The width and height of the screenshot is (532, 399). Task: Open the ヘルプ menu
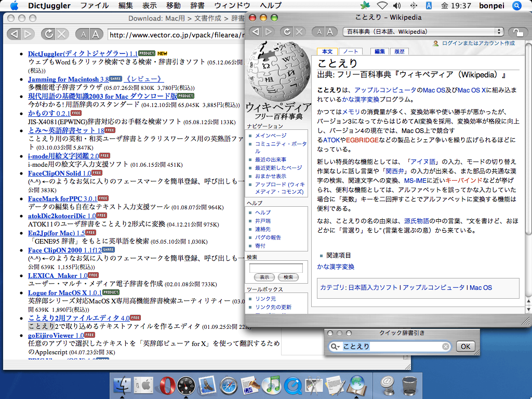271,5
